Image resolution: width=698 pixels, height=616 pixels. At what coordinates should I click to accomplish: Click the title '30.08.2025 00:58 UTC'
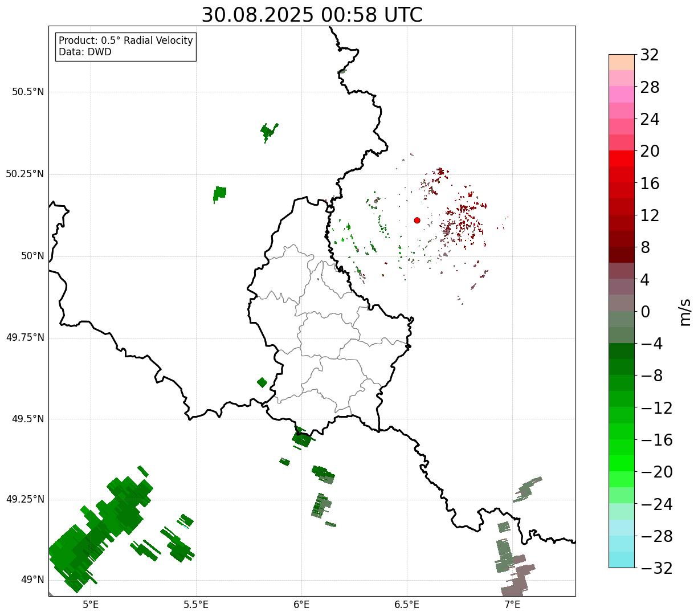point(312,15)
